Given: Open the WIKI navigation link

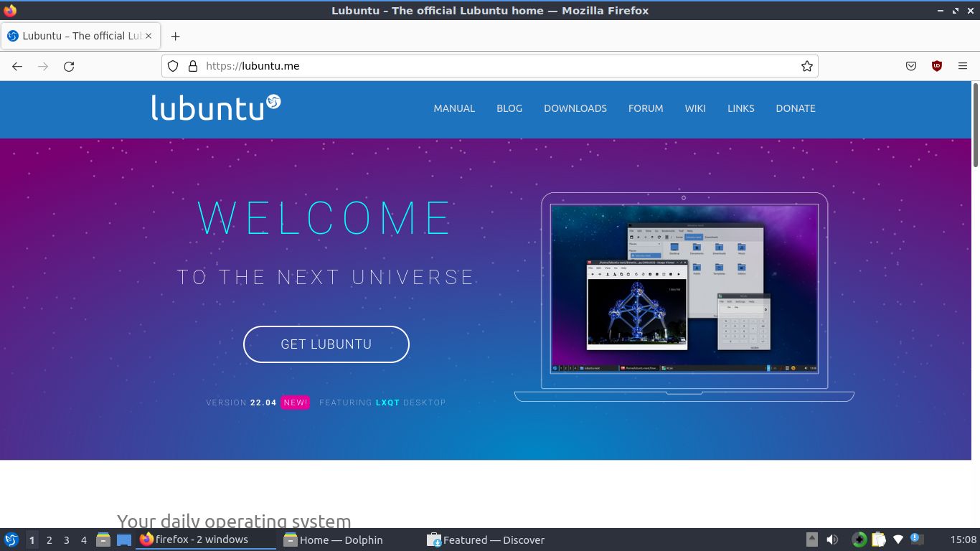Looking at the screenshot, I should coord(695,108).
